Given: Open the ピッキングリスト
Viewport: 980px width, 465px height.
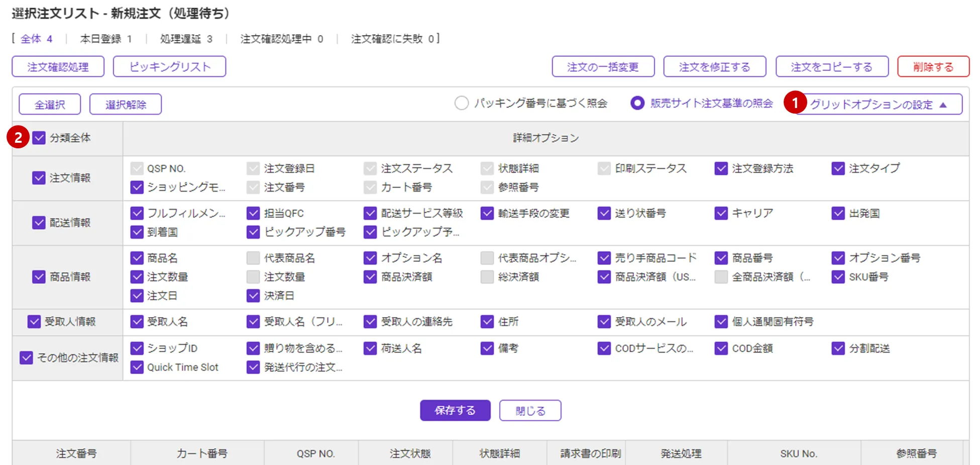Looking at the screenshot, I should (x=169, y=67).
